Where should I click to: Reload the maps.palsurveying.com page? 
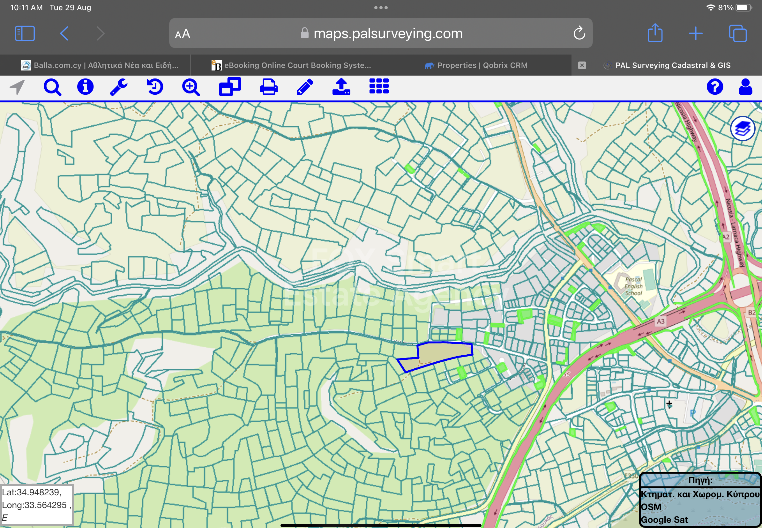pos(579,33)
